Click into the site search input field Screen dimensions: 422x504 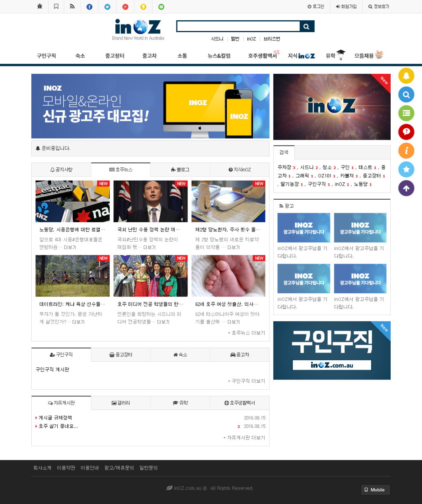tap(238, 26)
